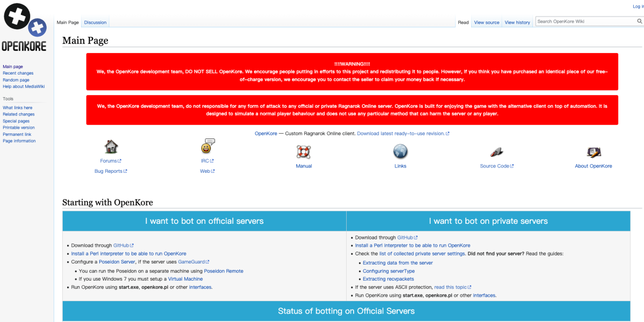Click the search magnifier icon
The height and width of the screenshot is (322, 644).
(639, 21)
